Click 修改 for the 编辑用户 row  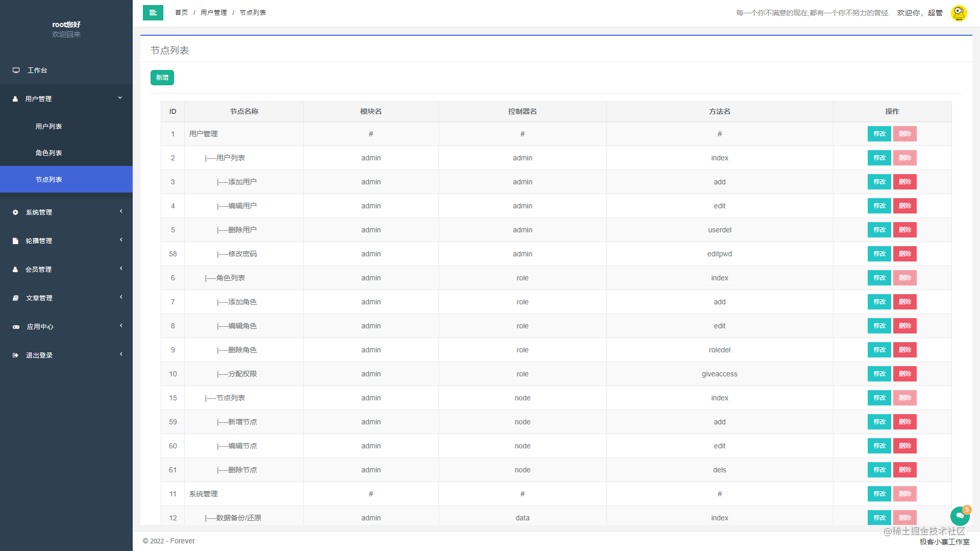click(x=879, y=206)
